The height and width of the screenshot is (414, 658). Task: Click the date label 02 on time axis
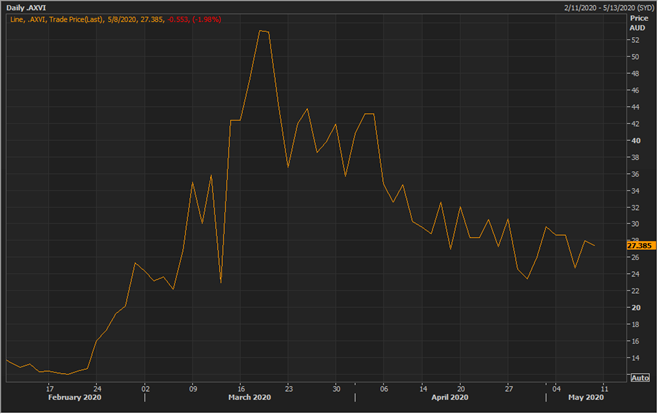click(x=145, y=389)
